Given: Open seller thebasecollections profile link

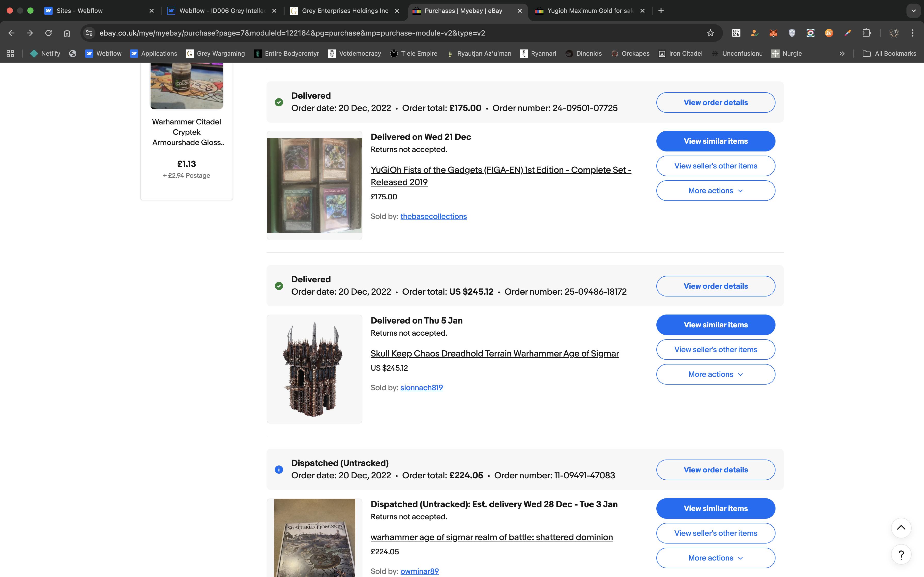Looking at the screenshot, I should click(433, 216).
